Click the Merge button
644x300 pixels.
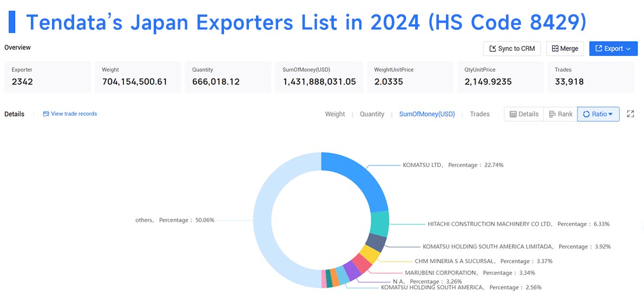pos(565,49)
